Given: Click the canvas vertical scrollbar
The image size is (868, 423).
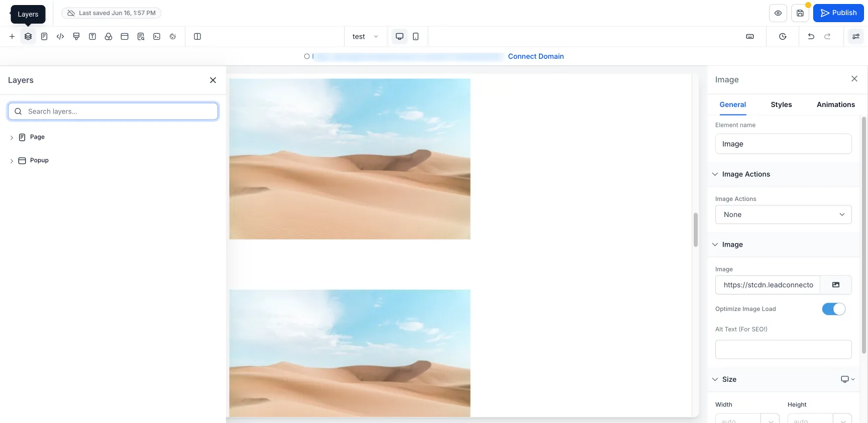Looking at the screenshot, I should [x=696, y=230].
